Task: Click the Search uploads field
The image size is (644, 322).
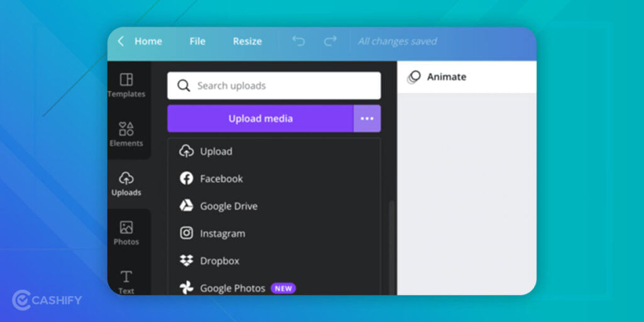Action: pos(274,86)
